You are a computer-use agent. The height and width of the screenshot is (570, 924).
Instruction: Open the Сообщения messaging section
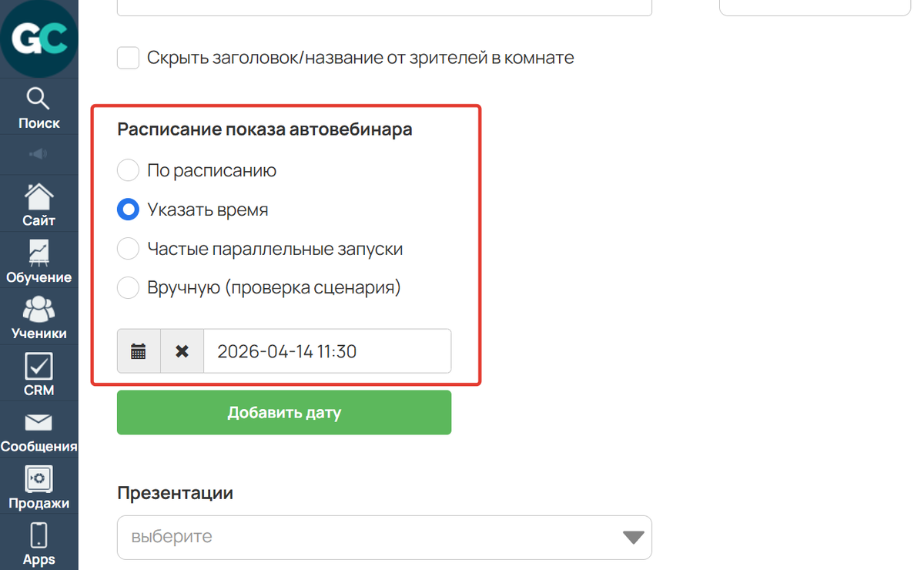pos(39,430)
